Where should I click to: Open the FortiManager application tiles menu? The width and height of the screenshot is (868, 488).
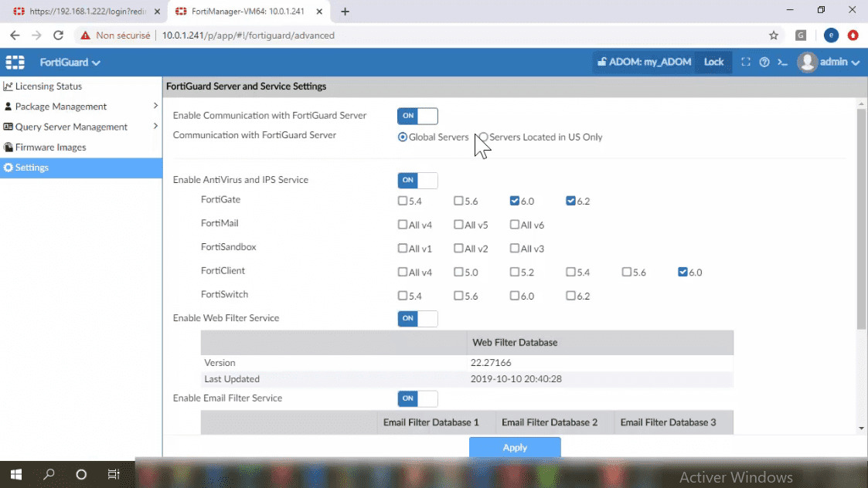tap(14, 62)
